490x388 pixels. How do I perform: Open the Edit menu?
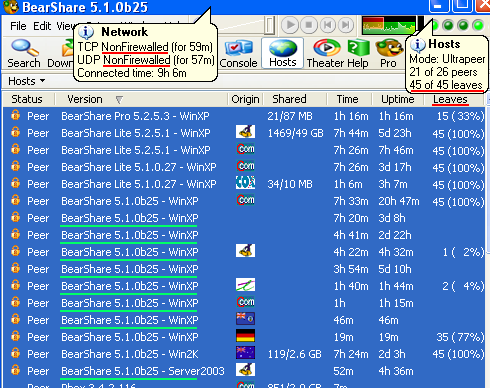42,26
